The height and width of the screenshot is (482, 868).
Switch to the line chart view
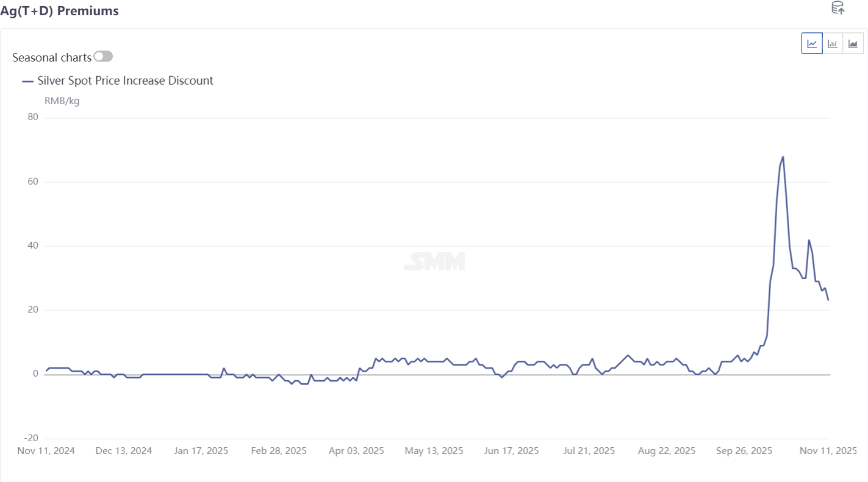click(812, 43)
